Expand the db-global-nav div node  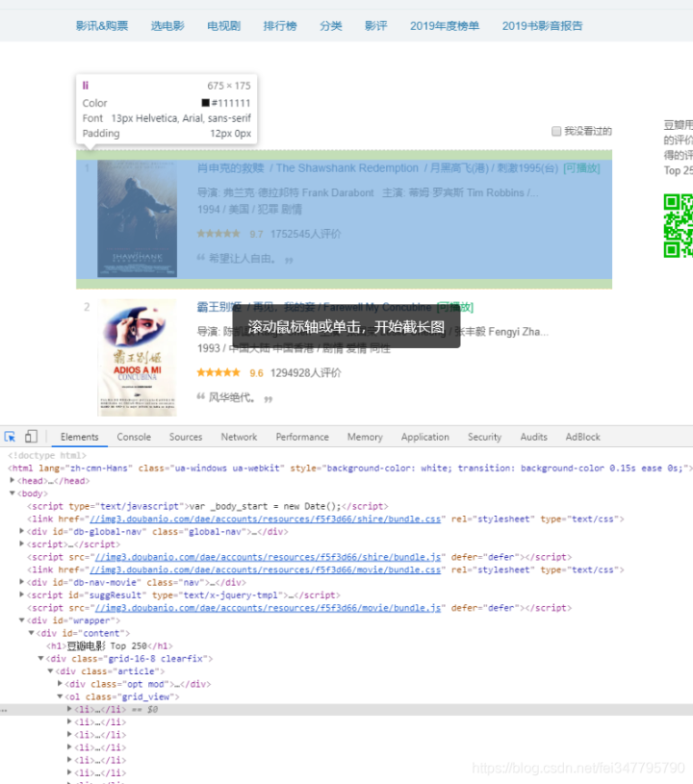click(x=21, y=531)
